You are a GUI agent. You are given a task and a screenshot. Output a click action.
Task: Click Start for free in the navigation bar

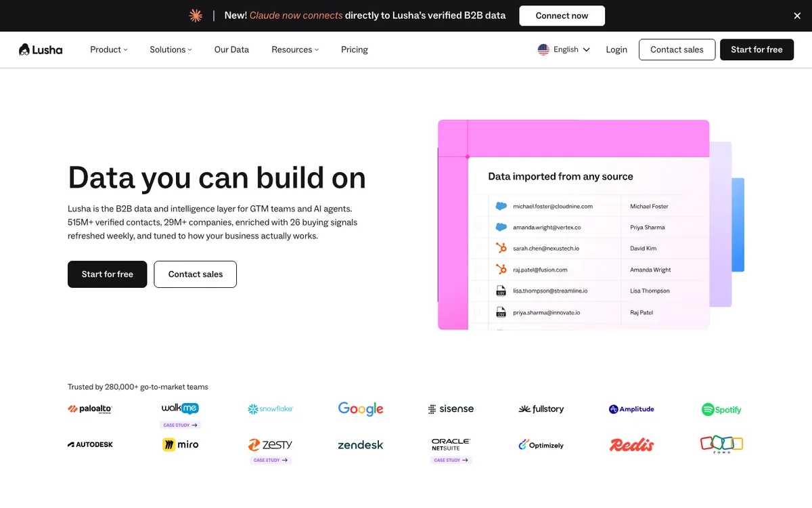pos(757,49)
